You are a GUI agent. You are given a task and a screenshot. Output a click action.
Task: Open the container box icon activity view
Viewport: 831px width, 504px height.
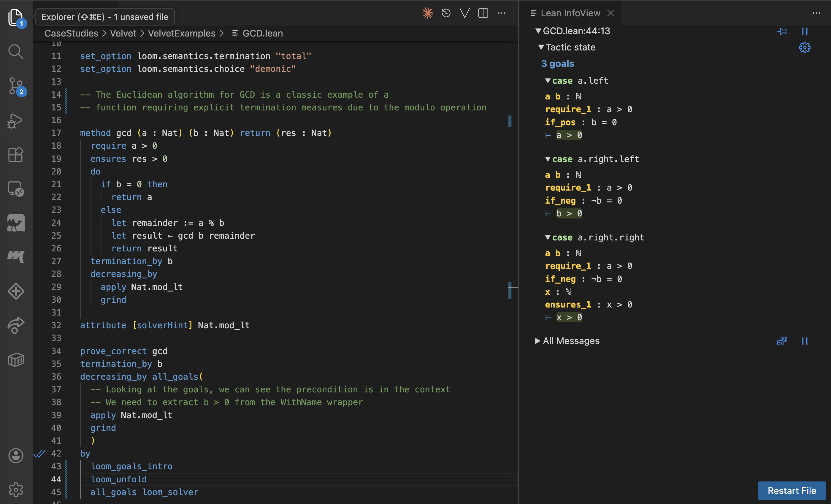pyautogui.click(x=15, y=360)
